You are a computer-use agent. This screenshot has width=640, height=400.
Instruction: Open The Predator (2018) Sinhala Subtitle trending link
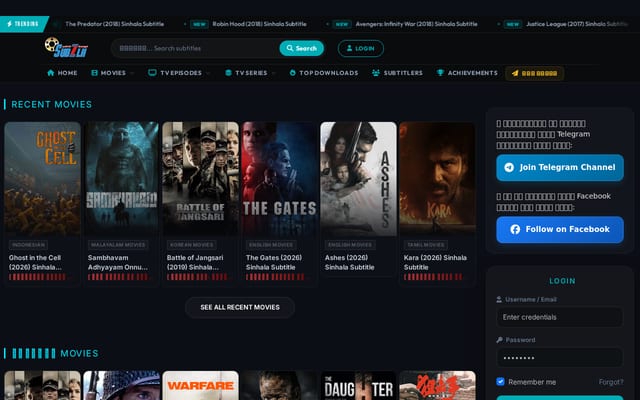(x=115, y=24)
